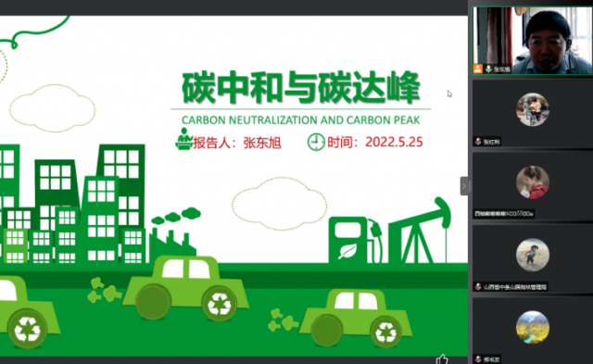The height and width of the screenshot is (364, 593).
Task: Collapse the participant video panel arrow
Action: (x=464, y=186)
